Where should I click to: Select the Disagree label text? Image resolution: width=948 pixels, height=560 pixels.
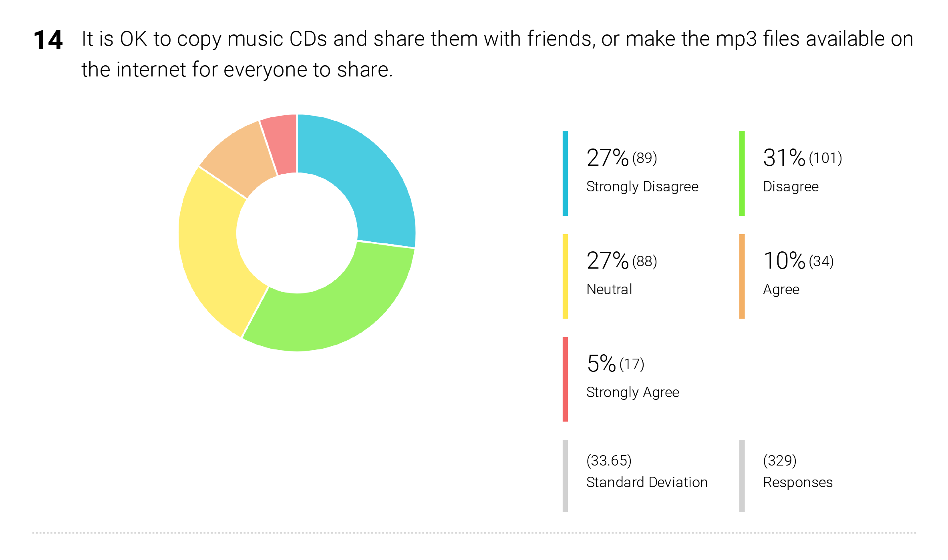point(791,187)
